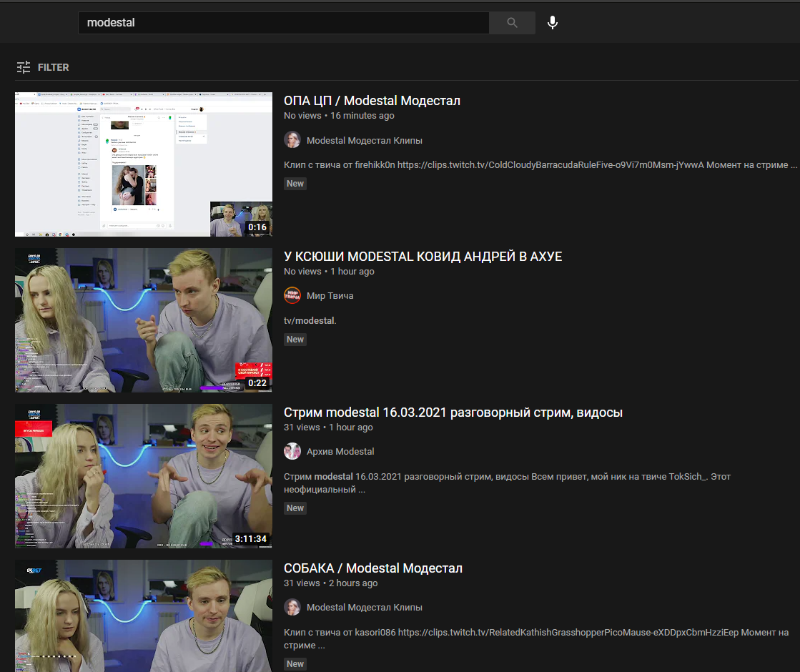Open Modestal Модестал Клипы channel under СОБАКА
This screenshot has width=800, height=672.
tap(365, 607)
